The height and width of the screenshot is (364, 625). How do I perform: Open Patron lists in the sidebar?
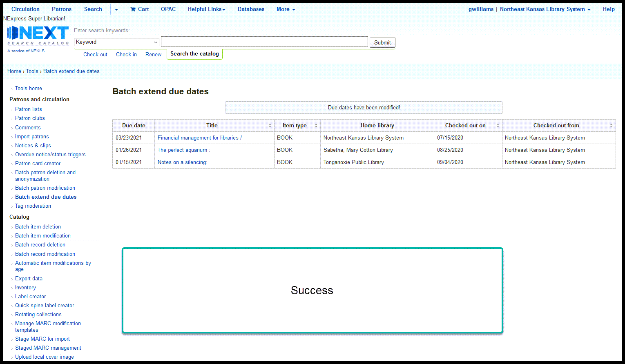click(x=29, y=109)
